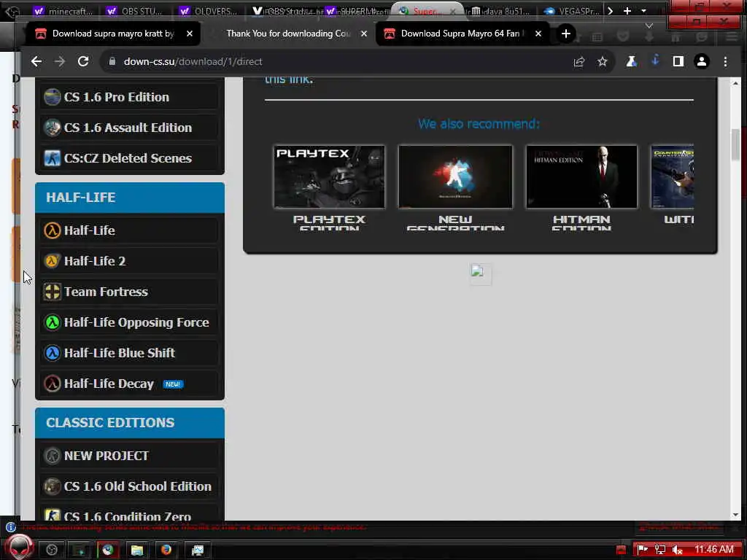Click the CS 1.6 Old School Edition icon
Screen dimensions: 747x560
(53, 486)
